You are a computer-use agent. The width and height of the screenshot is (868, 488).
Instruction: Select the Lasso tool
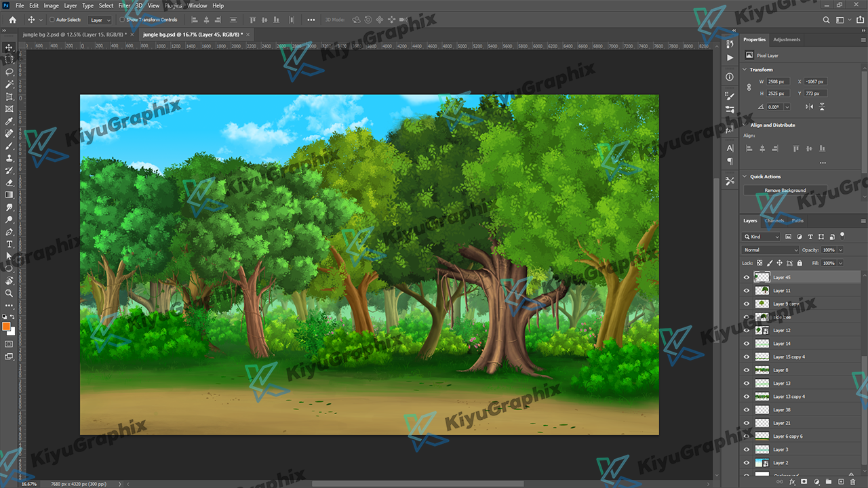(x=9, y=72)
